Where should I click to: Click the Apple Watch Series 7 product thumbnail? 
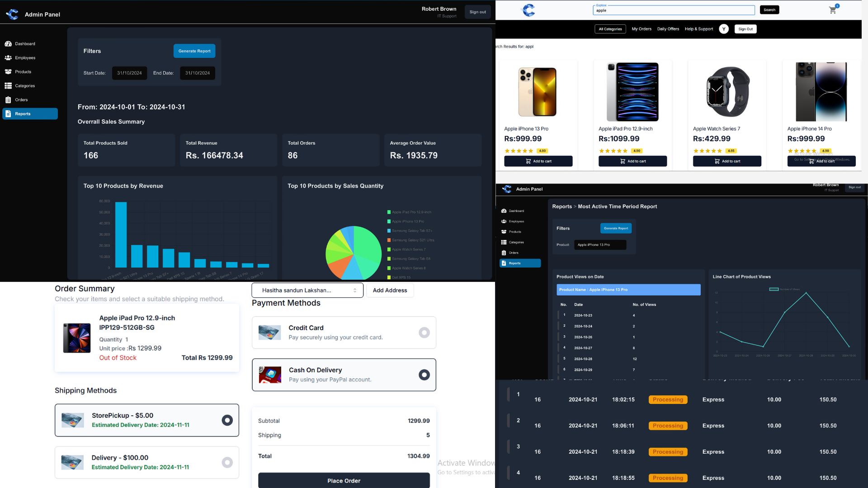727,92
